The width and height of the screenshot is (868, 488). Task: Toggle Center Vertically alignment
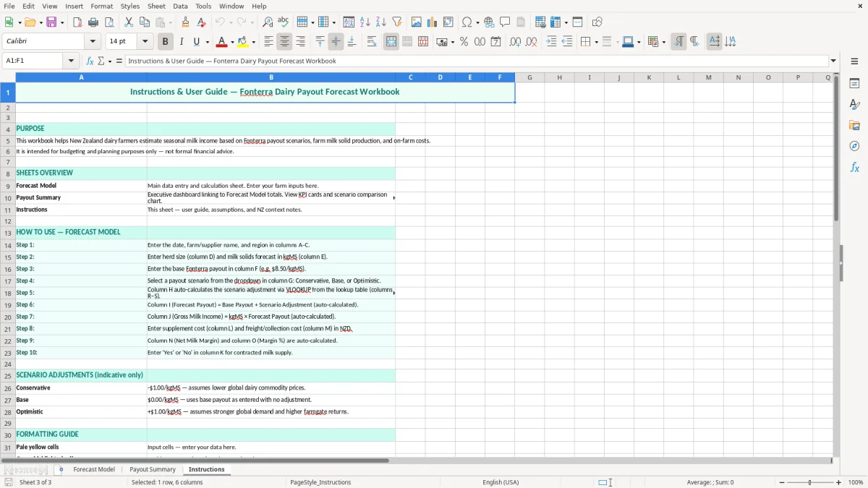click(x=336, y=42)
